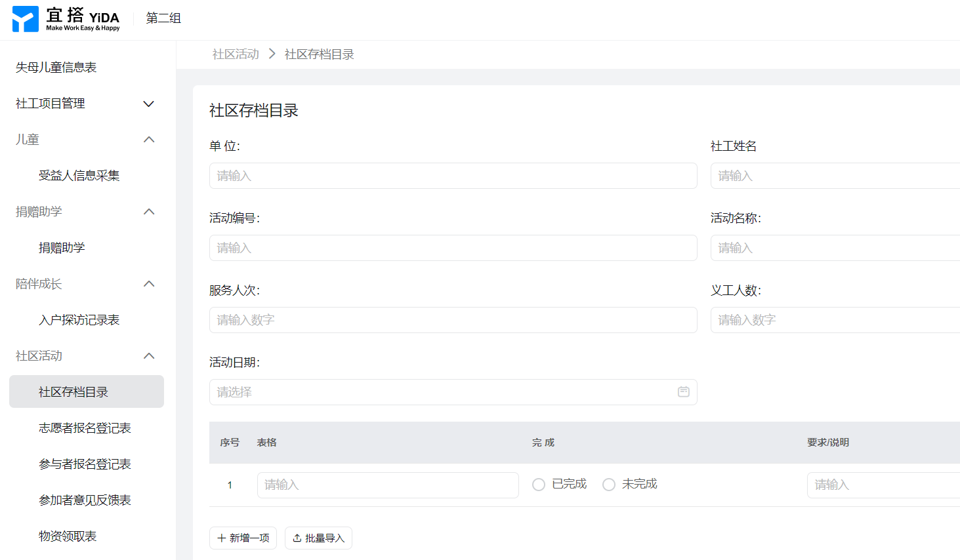Click the 批量导入 button
The image size is (960, 560).
pos(318,538)
